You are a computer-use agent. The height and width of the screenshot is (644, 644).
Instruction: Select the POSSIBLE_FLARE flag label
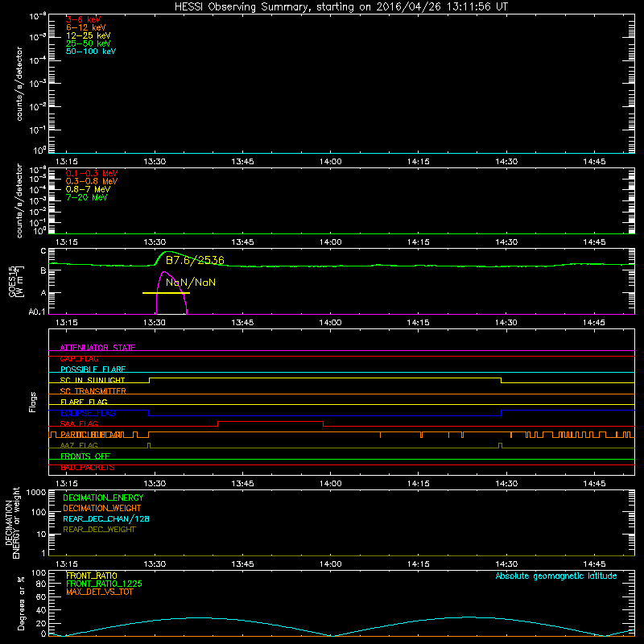point(93,369)
